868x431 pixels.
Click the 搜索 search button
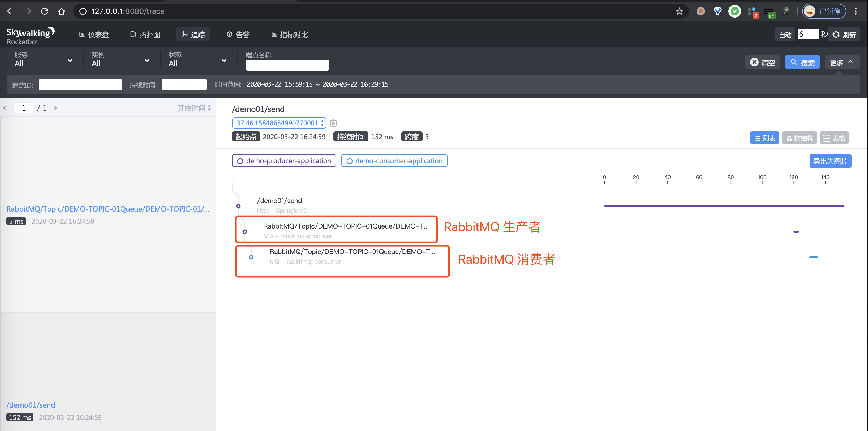pyautogui.click(x=802, y=62)
